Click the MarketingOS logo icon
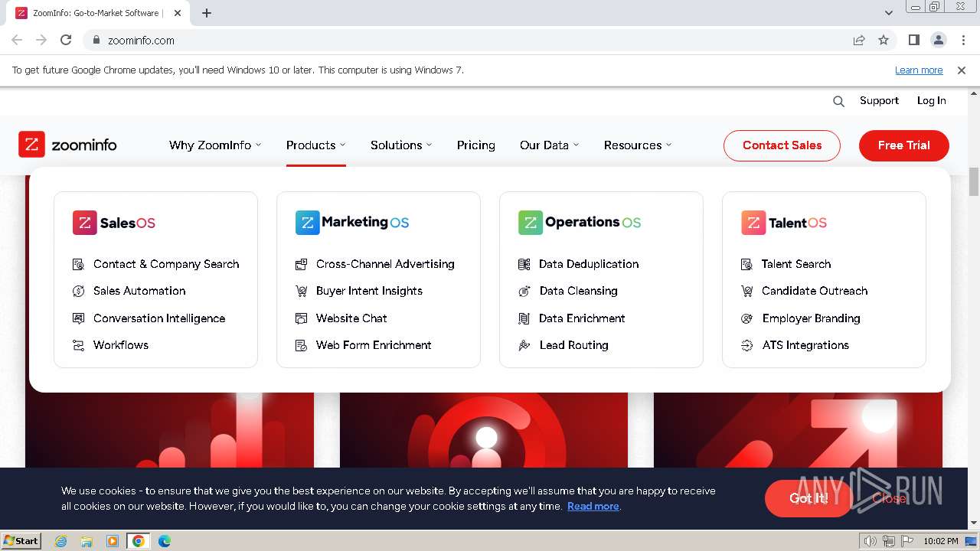The width and height of the screenshot is (980, 551). (307, 223)
